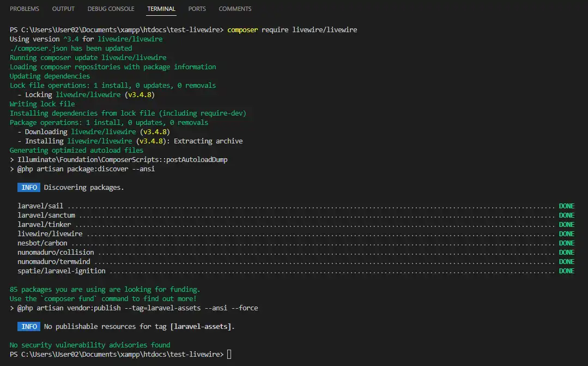
Task: Click the 'Updating dependencies' line
Action: coord(50,76)
